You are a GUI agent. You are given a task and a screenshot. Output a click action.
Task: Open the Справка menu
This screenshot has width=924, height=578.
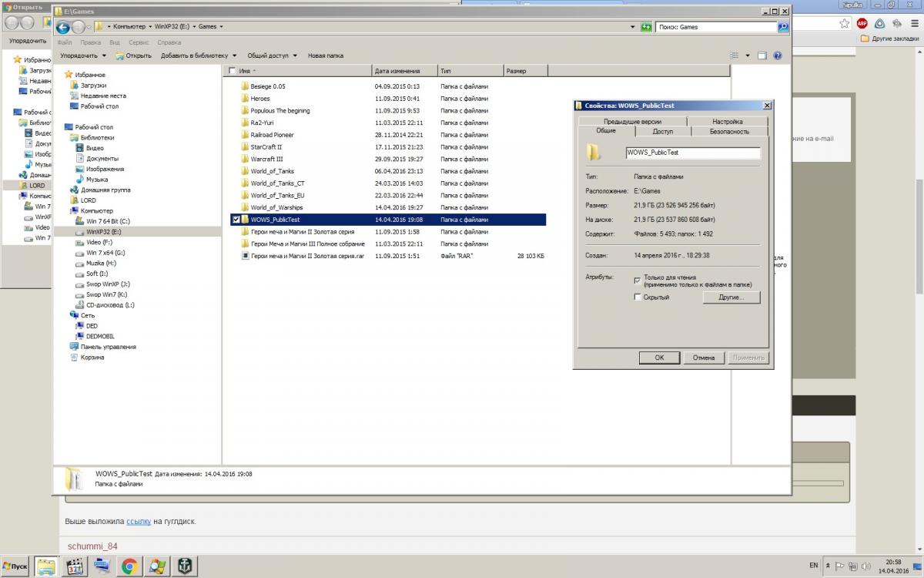click(x=169, y=42)
